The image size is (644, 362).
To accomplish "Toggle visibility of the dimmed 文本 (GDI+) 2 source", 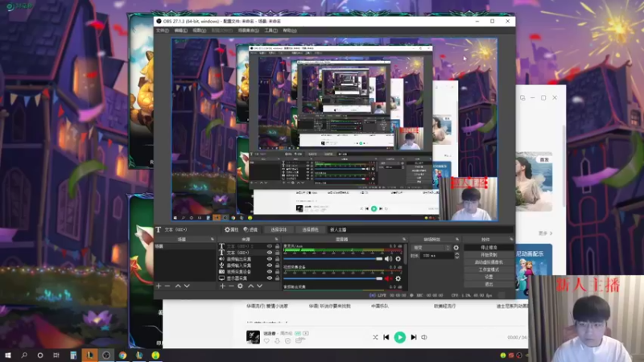I will [x=270, y=246].
